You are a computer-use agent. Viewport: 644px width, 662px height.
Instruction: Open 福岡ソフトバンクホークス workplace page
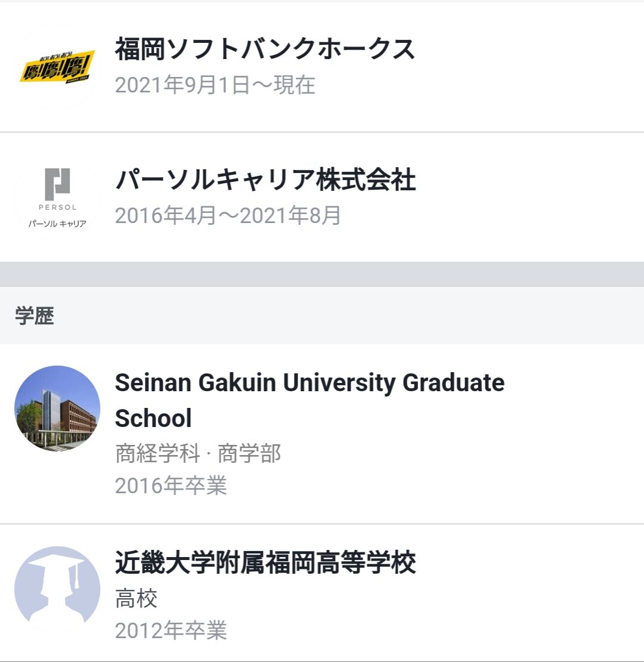coord(264,49)
